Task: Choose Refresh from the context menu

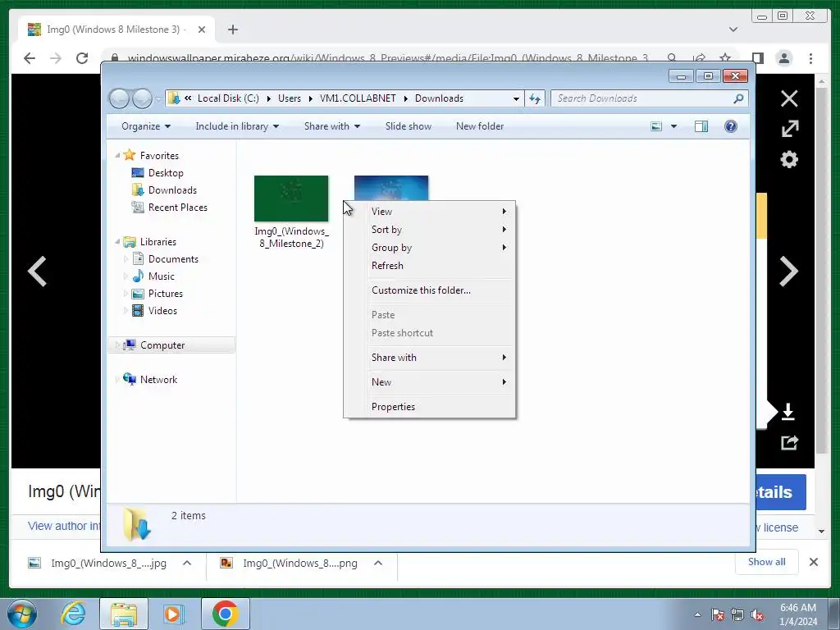Action: coord(439,266)
